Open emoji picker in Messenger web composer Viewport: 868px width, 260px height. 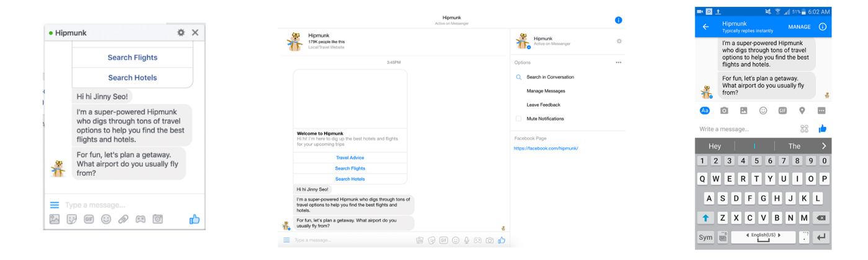(456, 240)
